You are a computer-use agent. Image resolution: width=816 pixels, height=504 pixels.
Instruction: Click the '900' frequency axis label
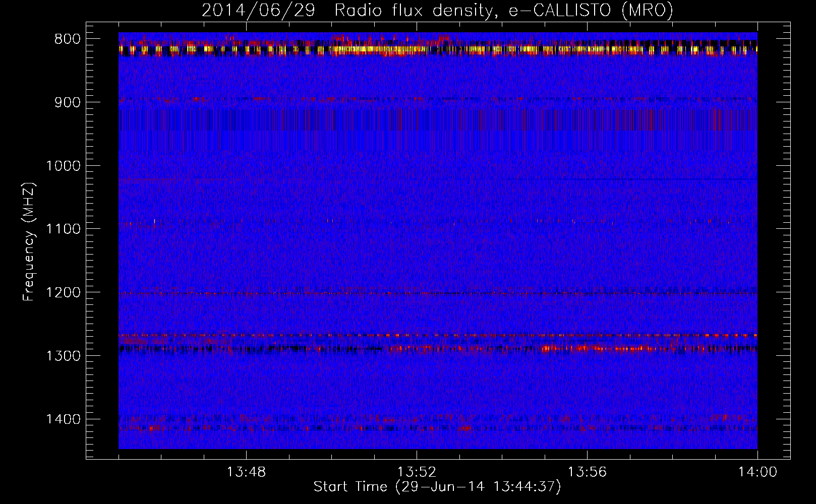[x=68, y=103]
